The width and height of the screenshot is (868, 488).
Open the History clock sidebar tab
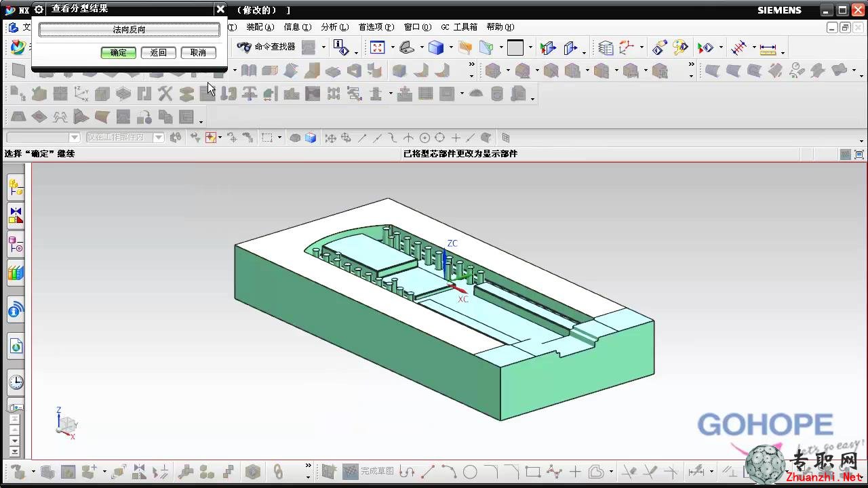click(16, 382)
